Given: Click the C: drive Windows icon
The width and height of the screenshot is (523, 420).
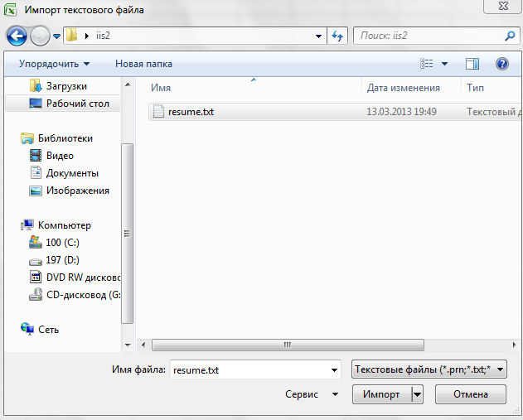Looking at the screenshot, I should click(36, 243).
